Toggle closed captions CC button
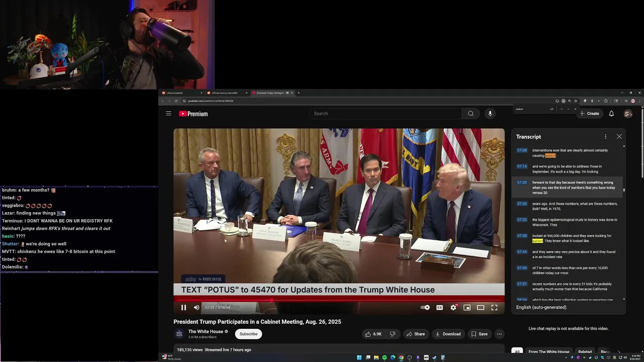 click(x=440, y=308)
